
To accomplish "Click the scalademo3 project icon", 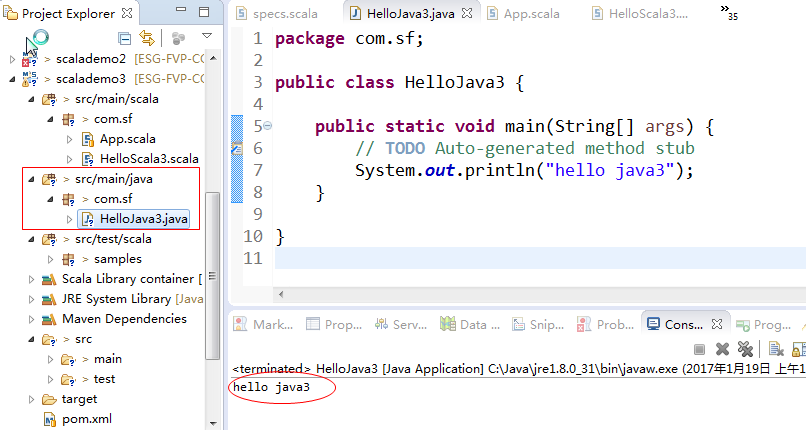I will pos(30,79).
